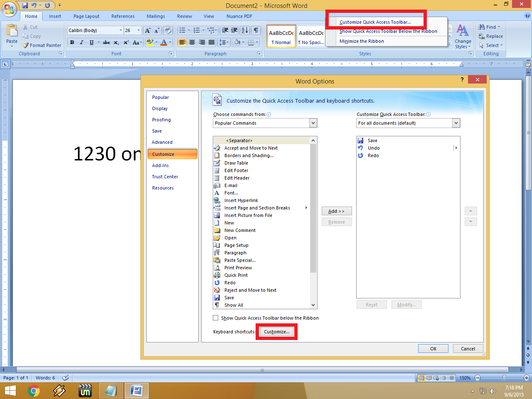Click the commands list scrollbar down arrow
Viewport: 532px width, 399px height.
tap(313, 305)
